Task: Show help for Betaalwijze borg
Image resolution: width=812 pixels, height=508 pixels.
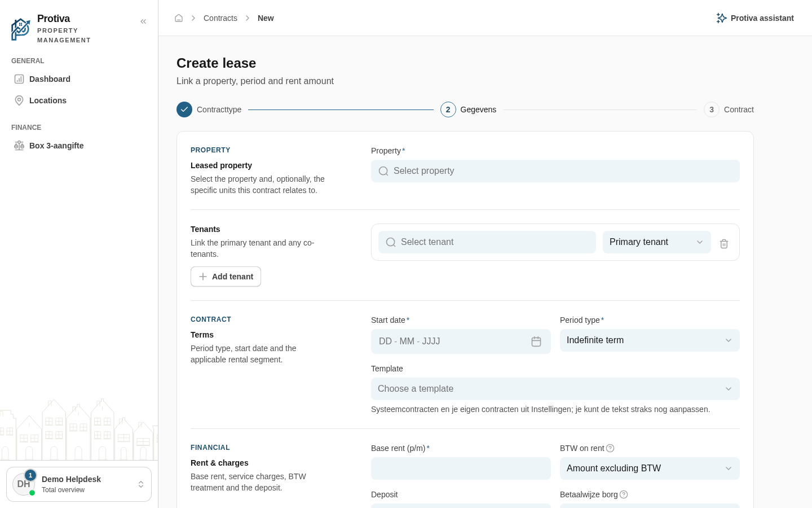Action: click(x=624, y=494)
